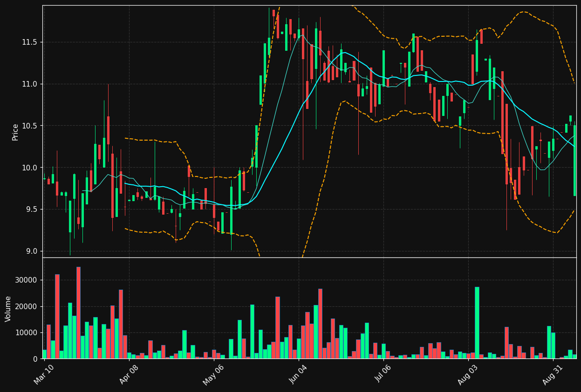Select the May 06 date label
581x392 pixels.
coord(213,374)
